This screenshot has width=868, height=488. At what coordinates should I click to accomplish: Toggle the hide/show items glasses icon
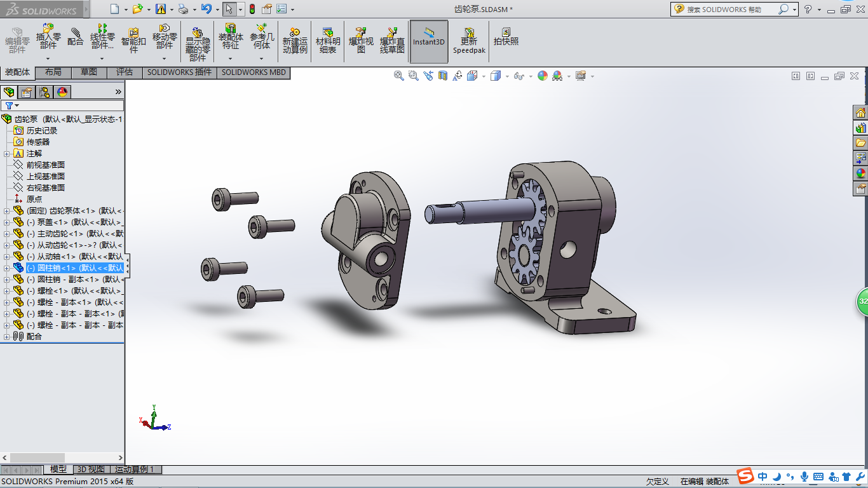(x=519, y=76)
